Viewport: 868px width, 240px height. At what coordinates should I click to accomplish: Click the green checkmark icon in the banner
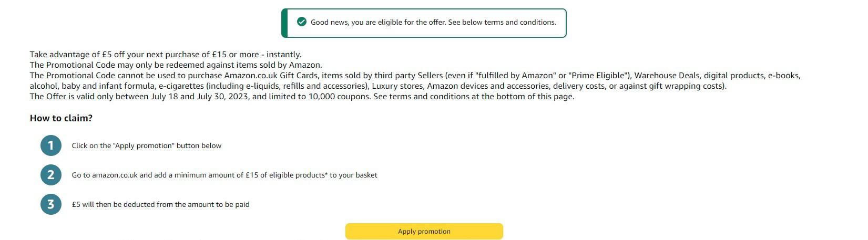click(301, 22)
